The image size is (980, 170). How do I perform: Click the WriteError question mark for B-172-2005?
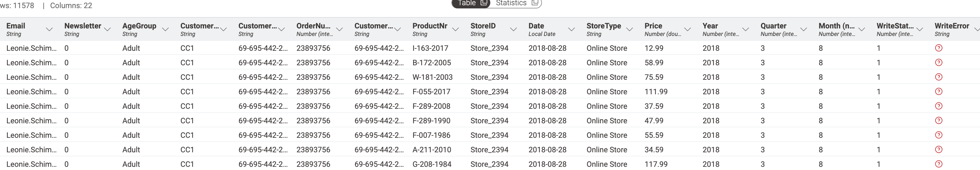(x=939, y=63)
